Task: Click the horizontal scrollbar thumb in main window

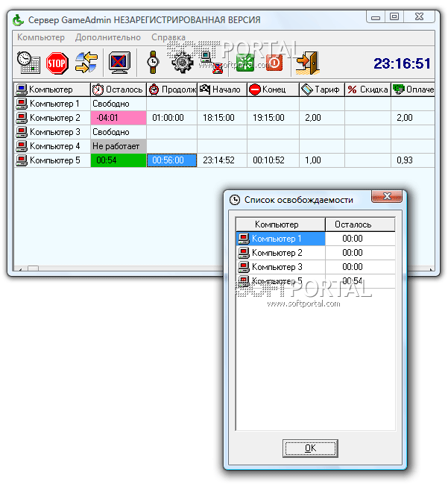Action: (x=33, y=269)
